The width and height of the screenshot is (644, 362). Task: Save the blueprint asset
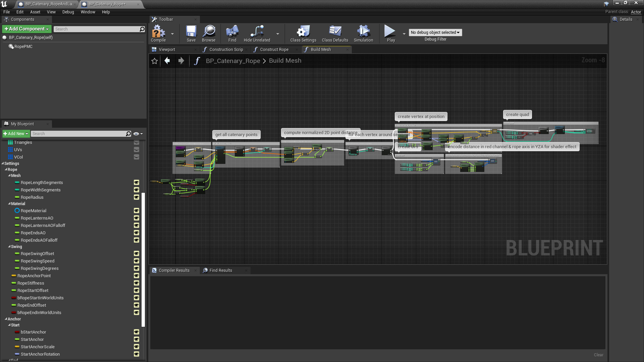click(x=191, y=33)
